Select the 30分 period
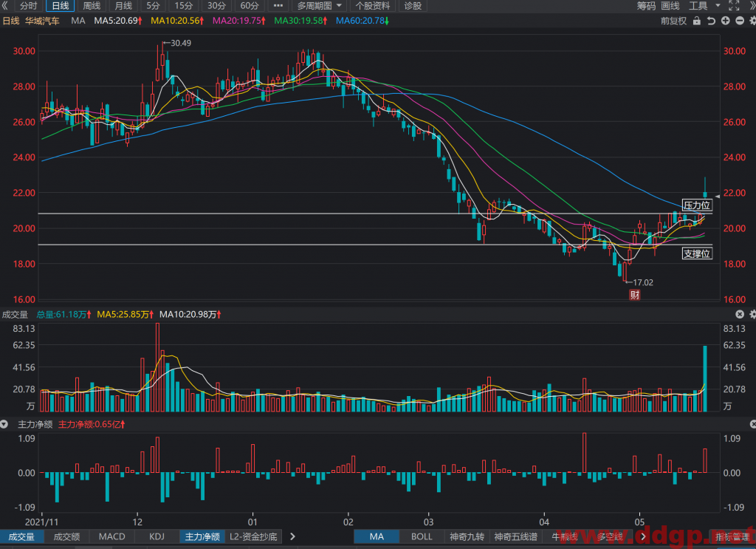Viewport: 756px width, 549px height. [216, 6]
